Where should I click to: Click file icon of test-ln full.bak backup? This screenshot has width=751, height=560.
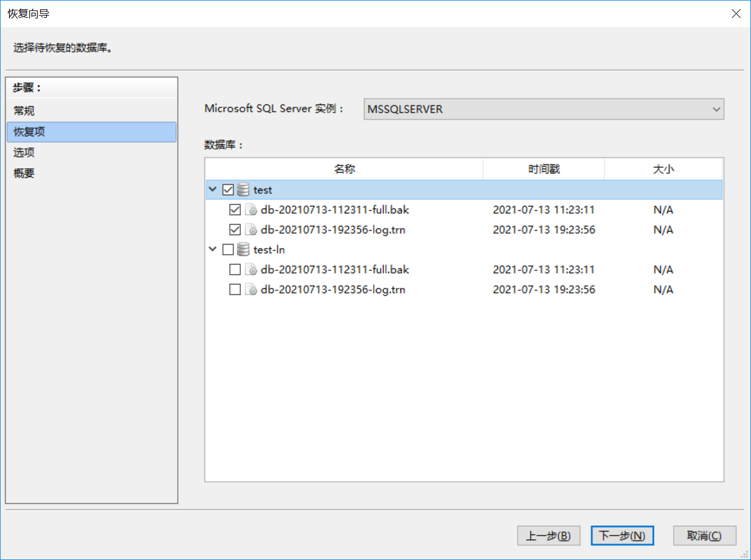point(251,270)
